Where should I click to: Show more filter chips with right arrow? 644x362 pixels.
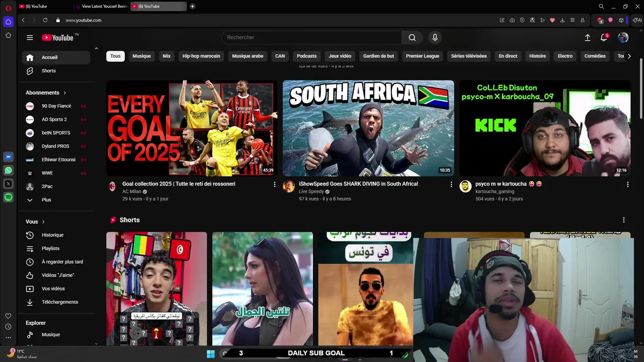[x=629, y=56]
